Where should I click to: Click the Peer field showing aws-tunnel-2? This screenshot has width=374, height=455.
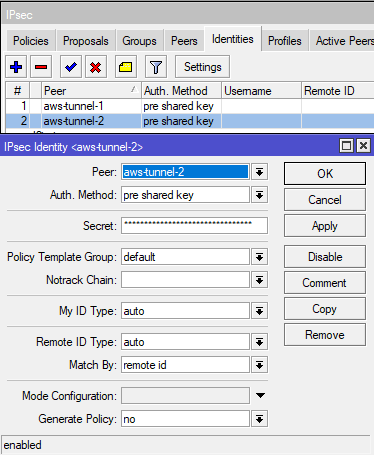coord(185,172)
